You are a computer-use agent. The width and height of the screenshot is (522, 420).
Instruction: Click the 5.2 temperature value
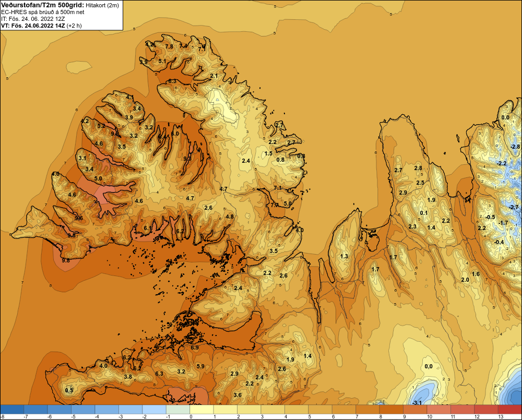point(101,126)
